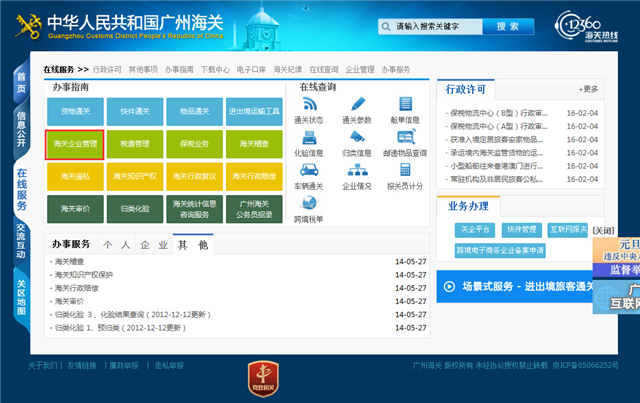Open 保税物流中心（B型）行政审 link
The image size is (640, 403).
click(499, 113)
